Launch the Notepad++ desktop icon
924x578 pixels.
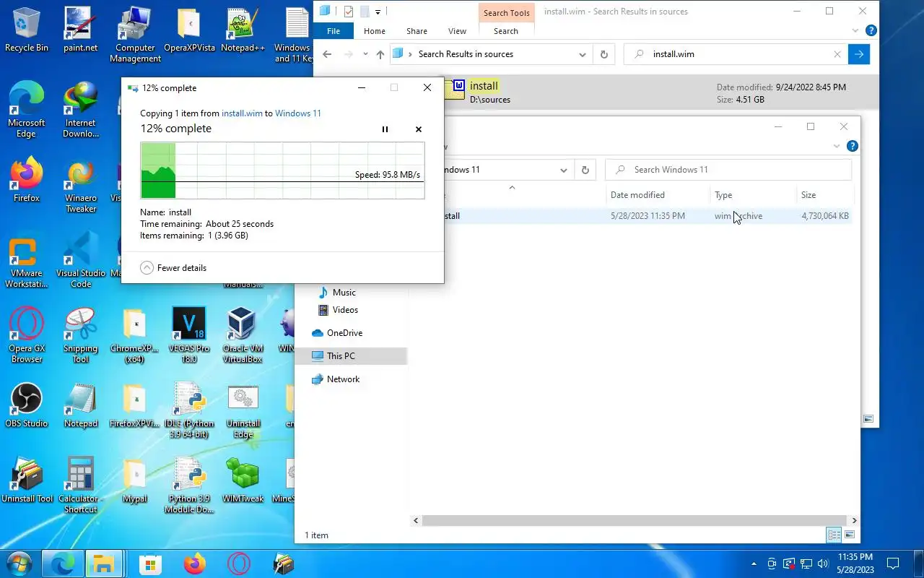243,30
